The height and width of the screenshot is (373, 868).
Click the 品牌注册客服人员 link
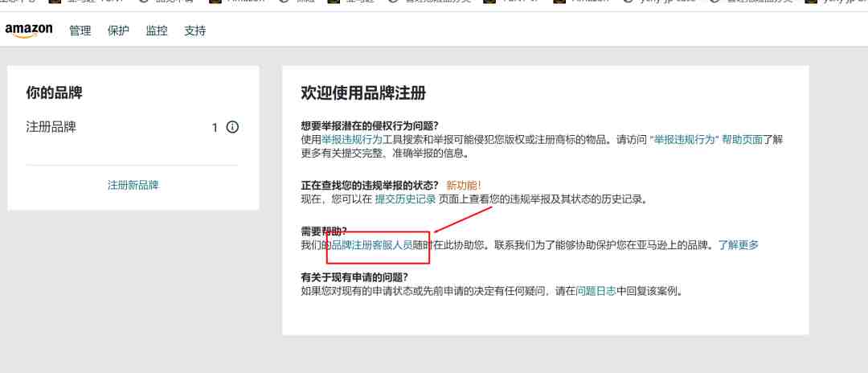coord(373,244)
